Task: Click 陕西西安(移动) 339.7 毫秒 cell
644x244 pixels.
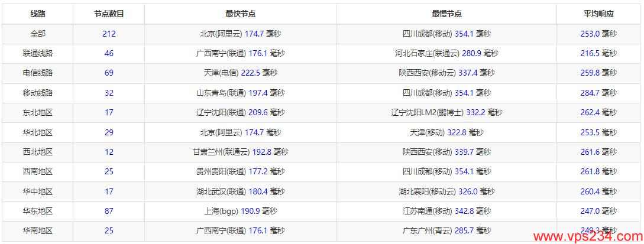Action: tap(447, 152)
